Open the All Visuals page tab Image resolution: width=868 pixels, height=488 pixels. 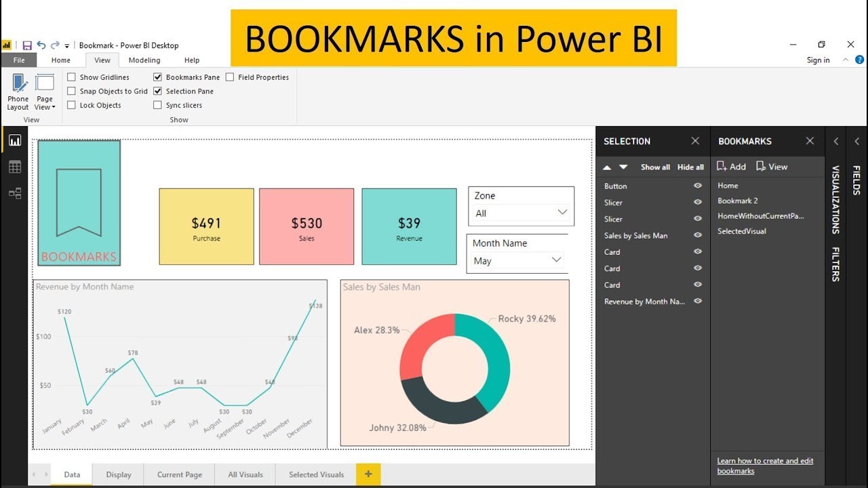pos(245,474)
